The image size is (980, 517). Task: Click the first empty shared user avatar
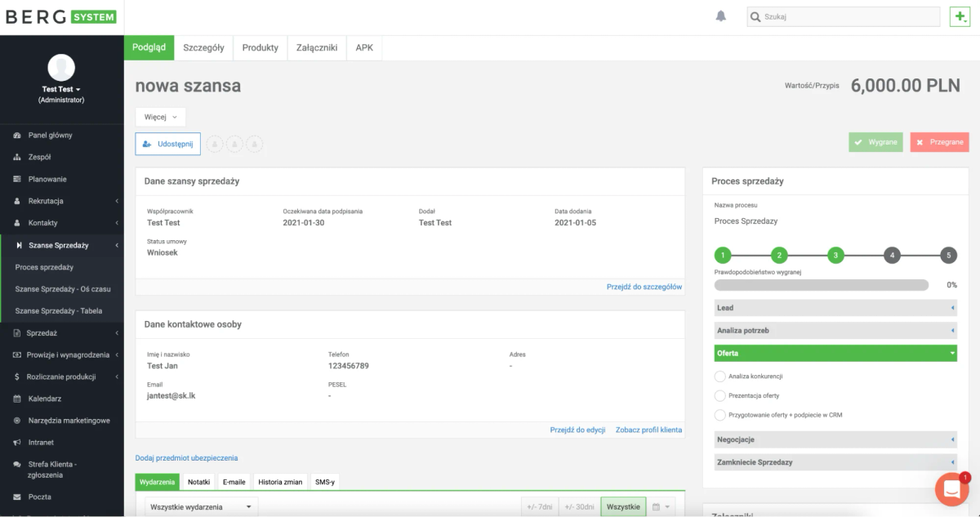(215, 144)
